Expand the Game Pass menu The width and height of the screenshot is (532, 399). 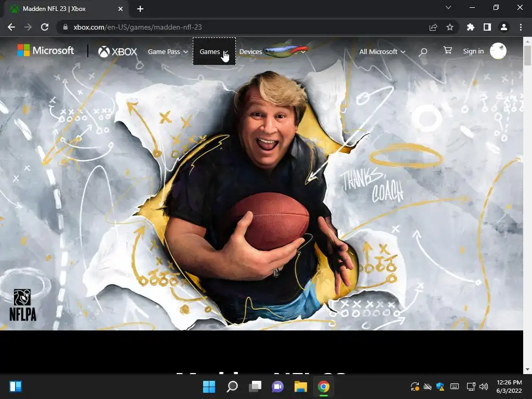click(x=168, y=52)
